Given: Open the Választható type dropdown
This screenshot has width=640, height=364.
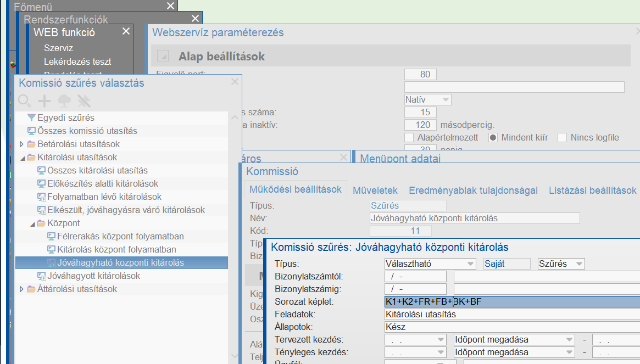Looking at the screenshot, I should coord(470,264).
